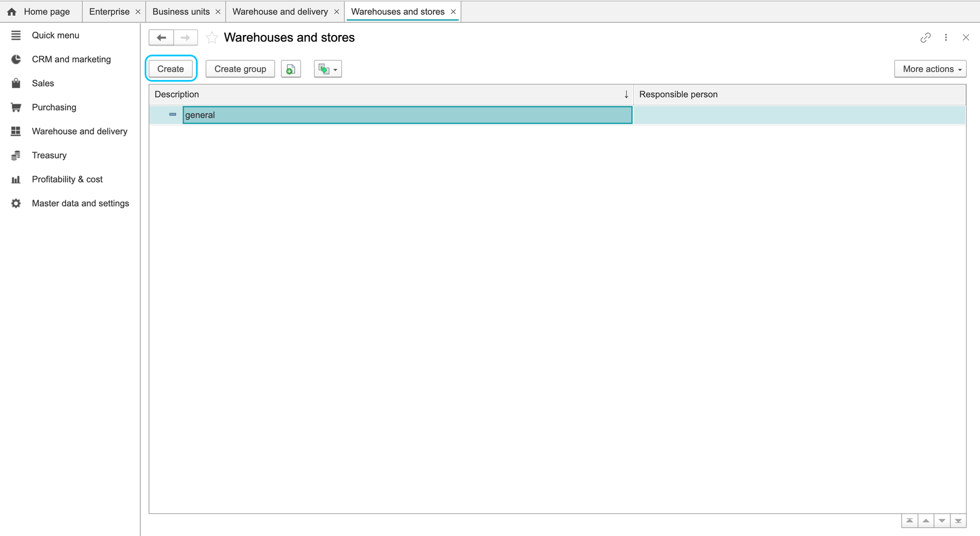980x536 pixels.
Task: Jump to the last list record arrow
Action: 958,521
